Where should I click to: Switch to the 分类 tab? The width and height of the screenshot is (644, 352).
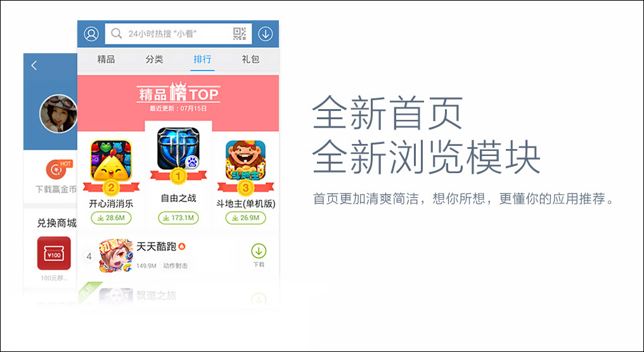click(154, 59)
